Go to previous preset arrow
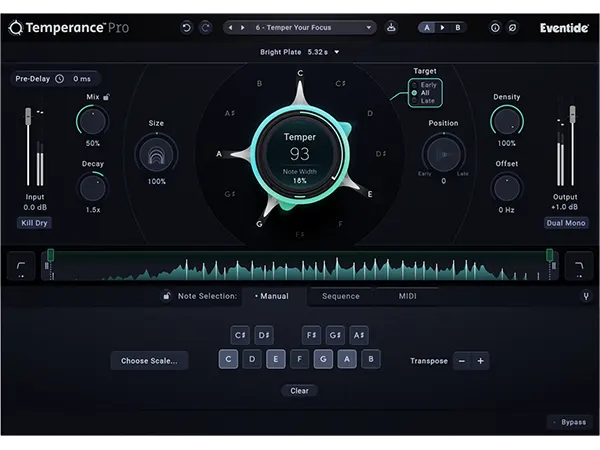This screenshot has height=450, width=600. [230, 28]
